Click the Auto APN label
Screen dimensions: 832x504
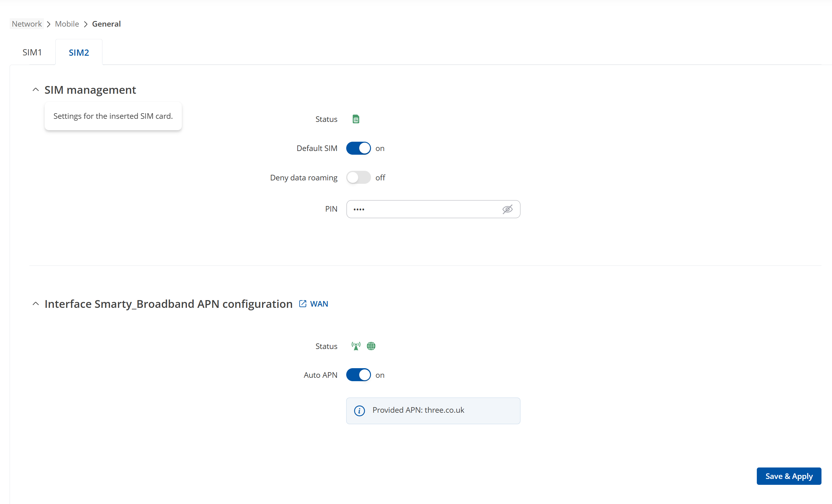(x=320, y=375)
